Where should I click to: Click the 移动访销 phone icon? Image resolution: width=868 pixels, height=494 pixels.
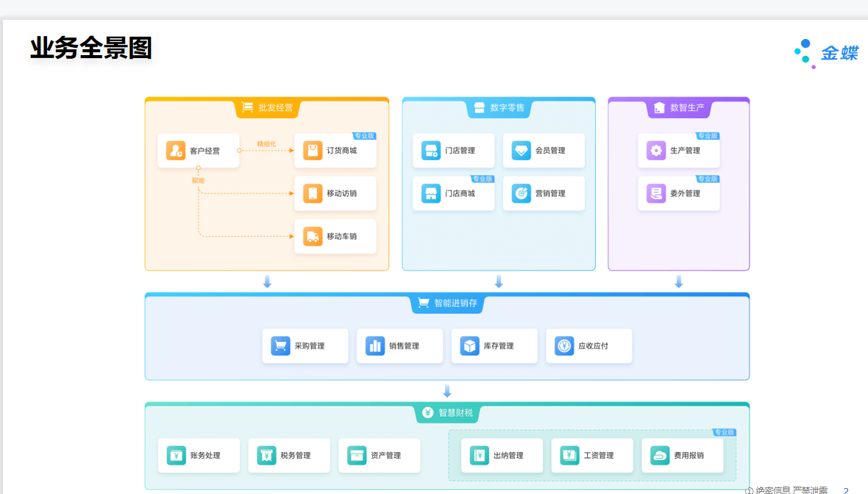coord(313,193)
